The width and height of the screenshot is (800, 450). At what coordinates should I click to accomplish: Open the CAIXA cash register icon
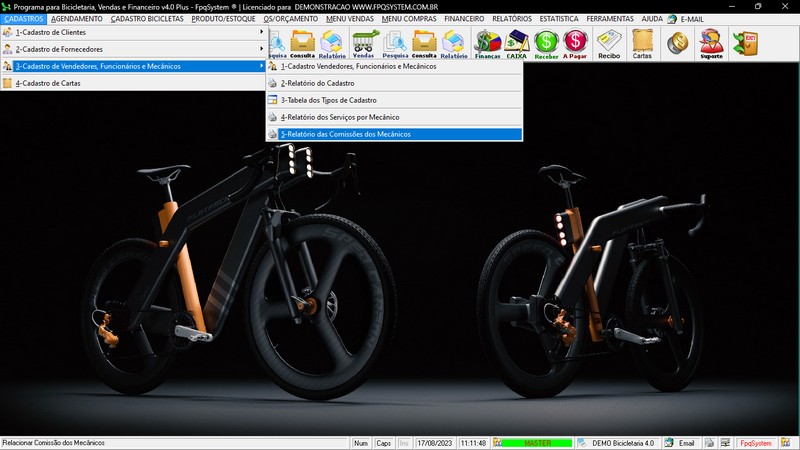click(516, 44)
